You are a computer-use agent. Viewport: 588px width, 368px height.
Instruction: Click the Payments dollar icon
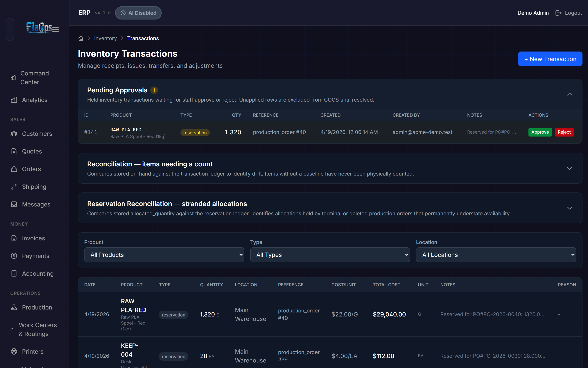(14, 256)
